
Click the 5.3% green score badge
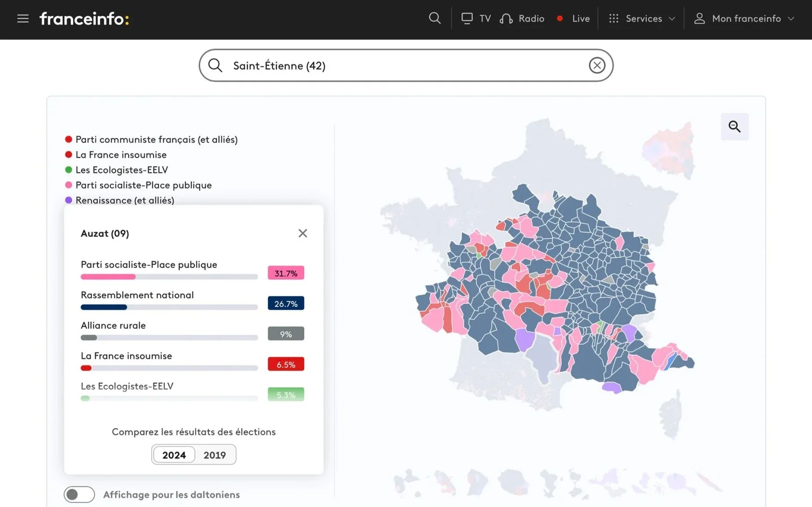click(286, 395)
